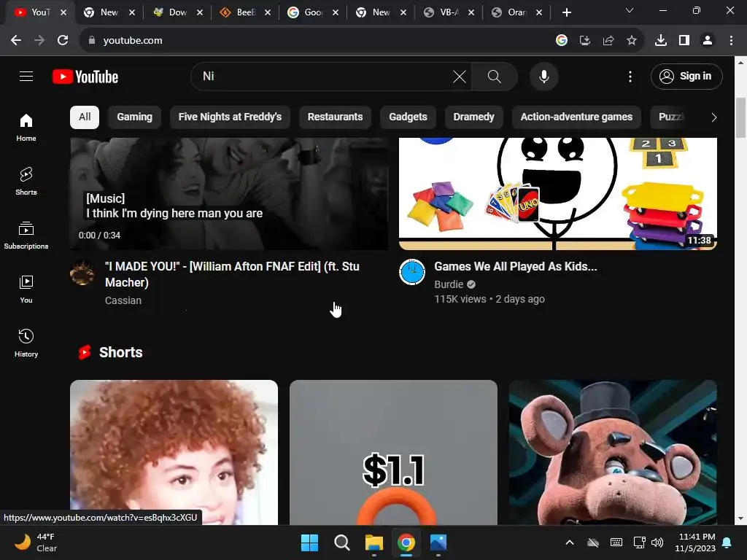Open the William Afton FNAF Edit video preview
This screenshot has width=747, height=560.
(x=228, y=193)
